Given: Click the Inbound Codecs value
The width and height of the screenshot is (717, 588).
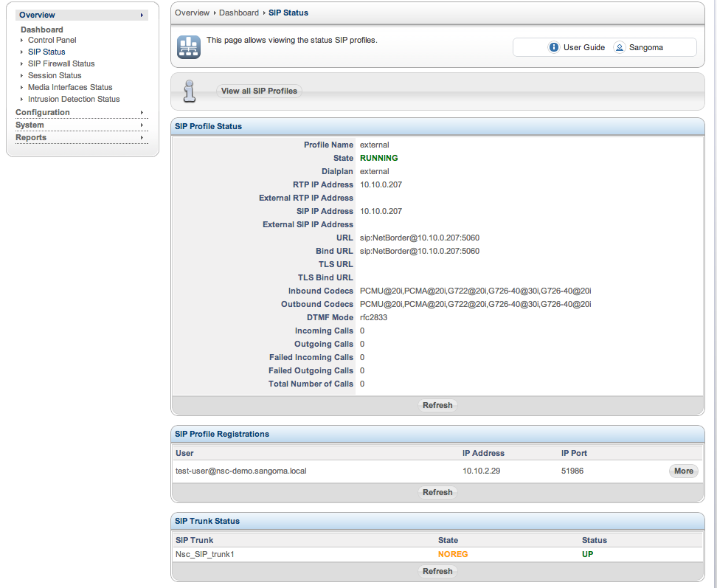Looking at the screenshot, I should point(476,291).
